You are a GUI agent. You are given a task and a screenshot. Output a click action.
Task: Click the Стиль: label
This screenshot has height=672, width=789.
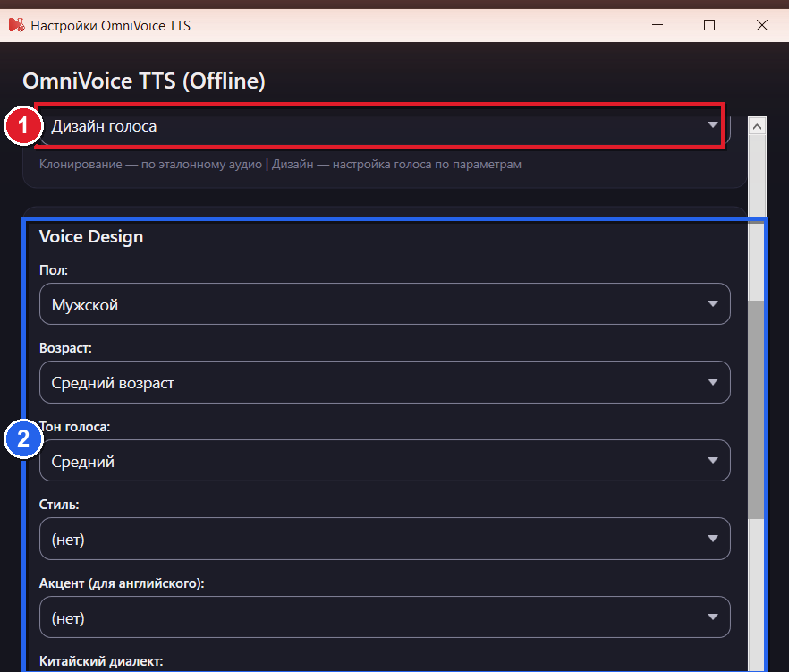pos(59,505)
